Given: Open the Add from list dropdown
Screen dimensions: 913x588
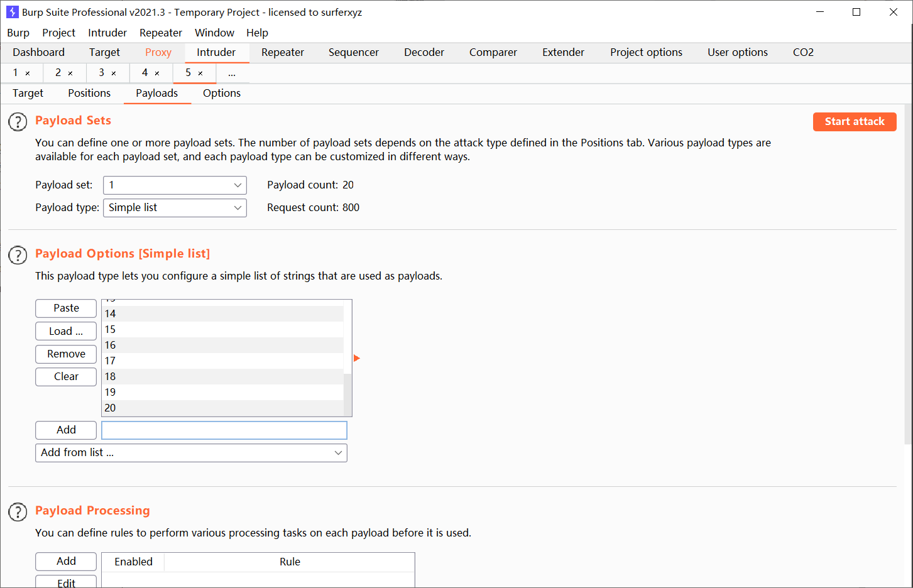Looking at the screenshot, I should (191, 453).
